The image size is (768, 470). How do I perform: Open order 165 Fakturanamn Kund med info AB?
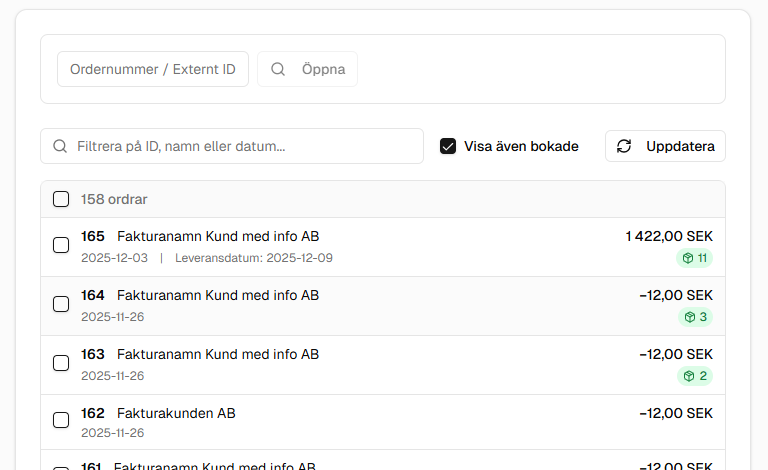(218, 236)
